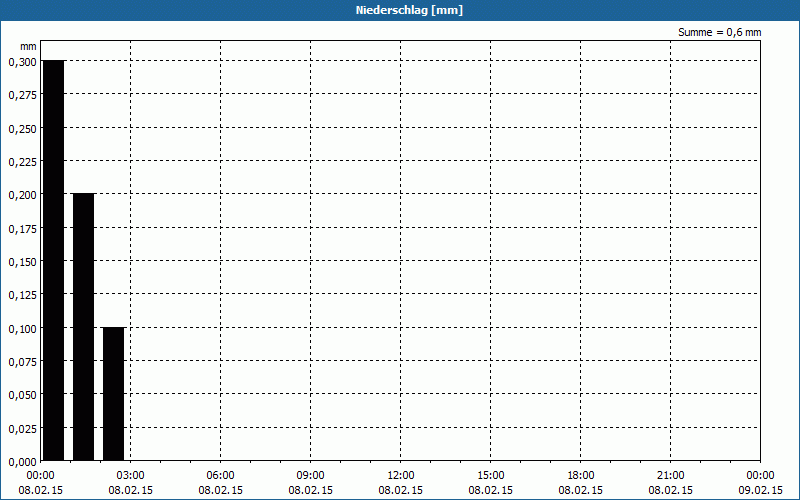Click the 21:00 time axis label
Screen dimensions: 800x500
670,476
